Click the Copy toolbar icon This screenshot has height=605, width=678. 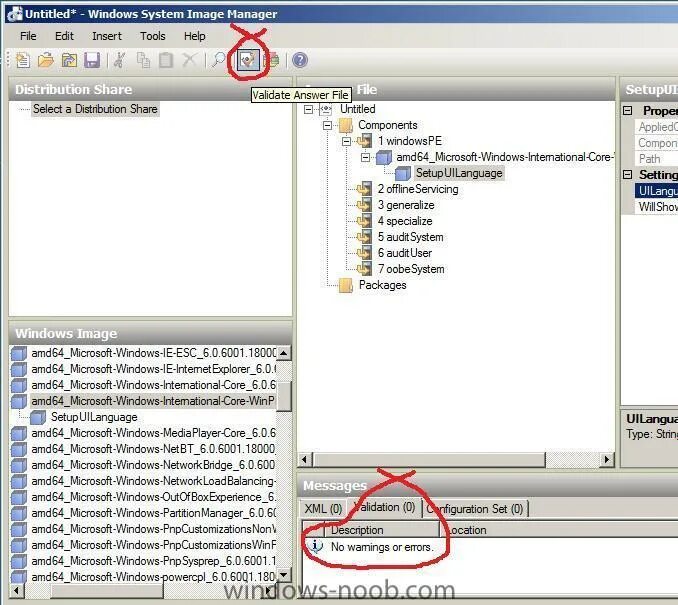(143, 60)
